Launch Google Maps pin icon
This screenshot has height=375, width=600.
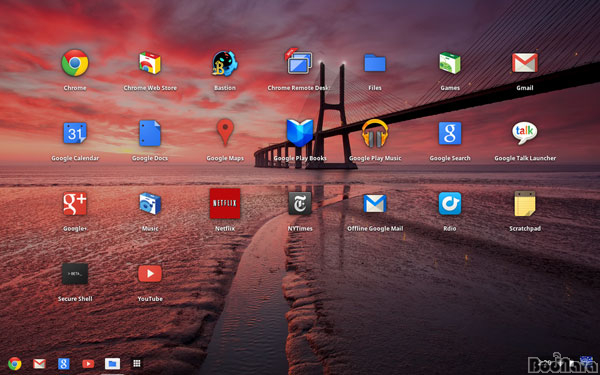[225, 132]
